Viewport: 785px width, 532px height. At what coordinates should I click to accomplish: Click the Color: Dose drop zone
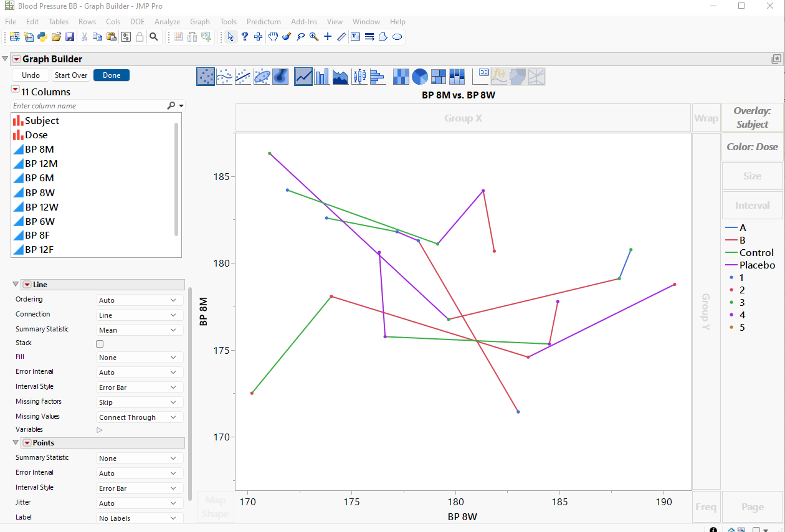[752, 147]
